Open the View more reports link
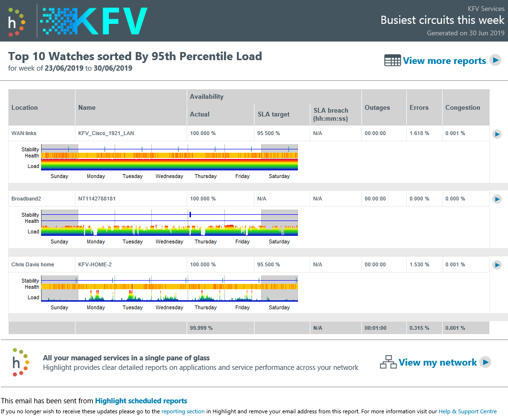This screenshot has height=420, width=508. tap(444, 61)
